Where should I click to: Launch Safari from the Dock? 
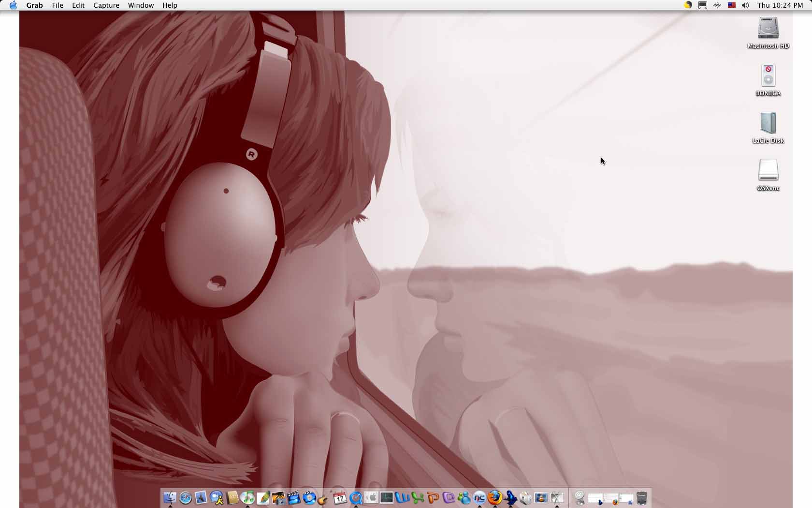click(x=186, y=498)
